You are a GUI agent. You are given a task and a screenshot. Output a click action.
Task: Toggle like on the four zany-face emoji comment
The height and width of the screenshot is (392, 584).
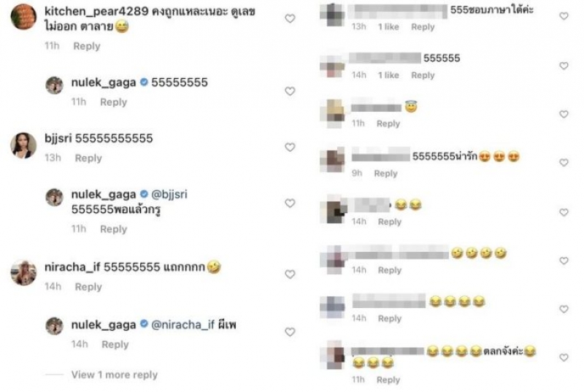tap(564, 261)
